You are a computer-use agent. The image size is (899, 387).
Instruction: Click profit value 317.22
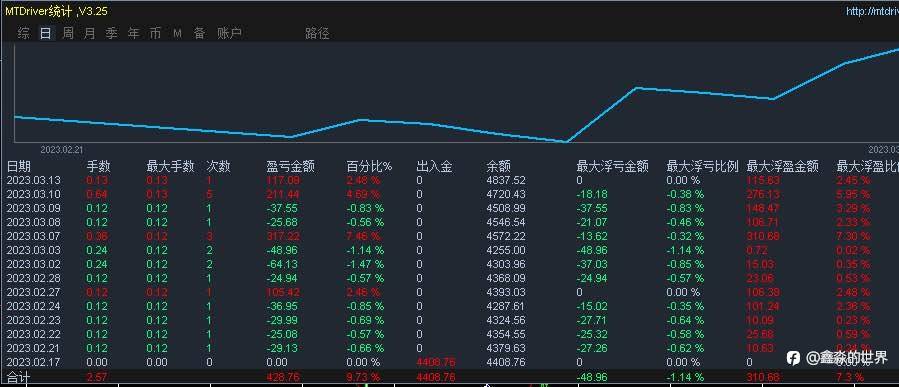[x=283, y=236]
